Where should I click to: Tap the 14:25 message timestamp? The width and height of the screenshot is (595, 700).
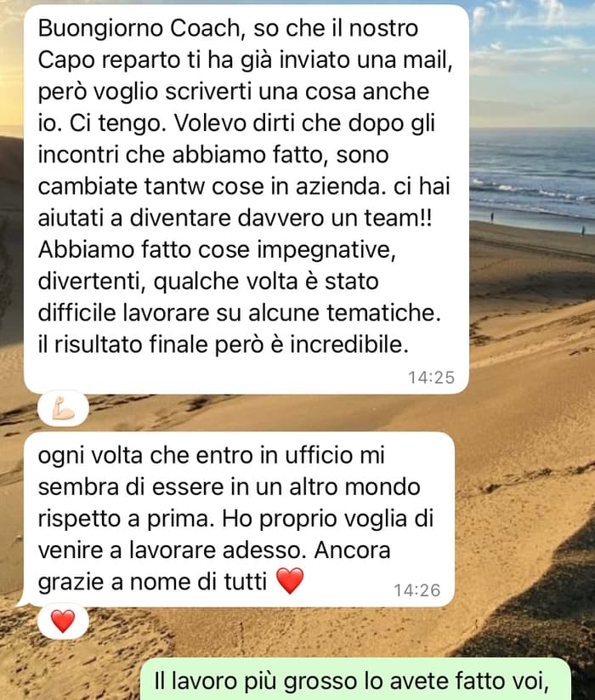[x=431, y=378]
